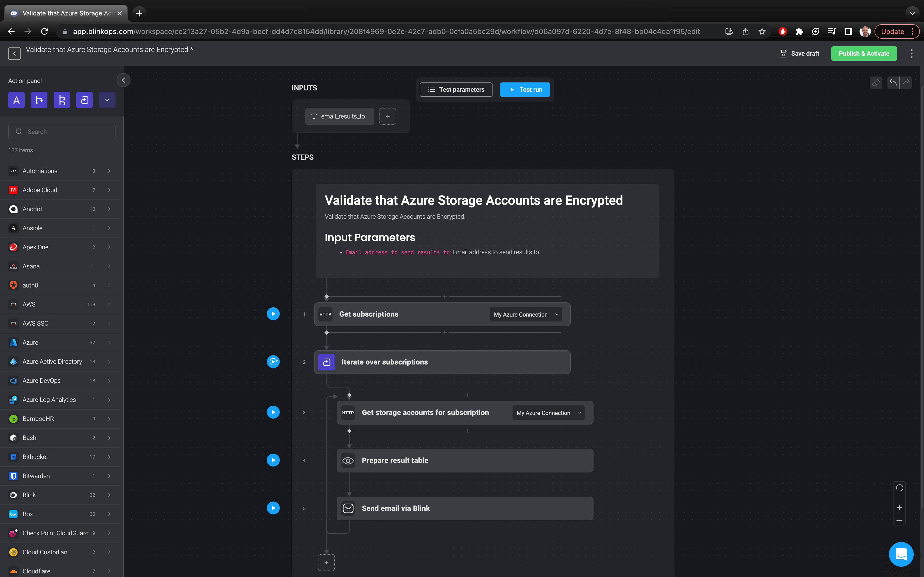Select the run-workflow action in the Action panel

(x=84, y=100)
